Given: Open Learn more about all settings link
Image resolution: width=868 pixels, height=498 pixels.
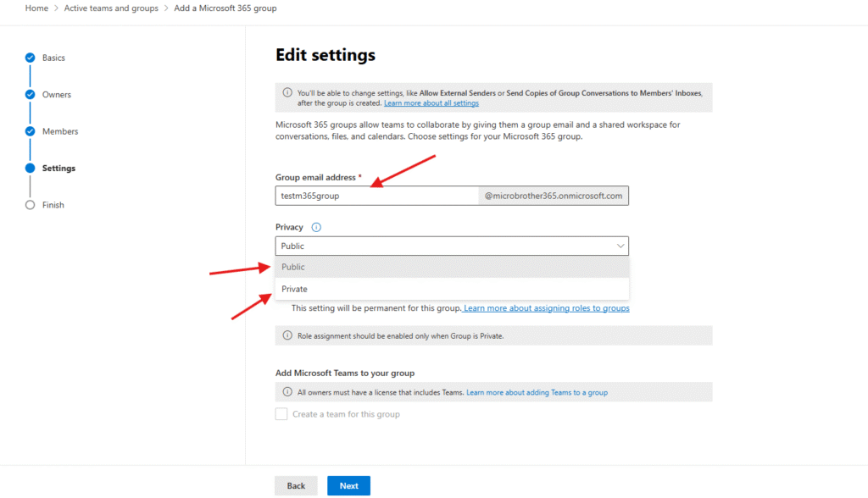Looking at the screenshot, I should click(431, 103).
